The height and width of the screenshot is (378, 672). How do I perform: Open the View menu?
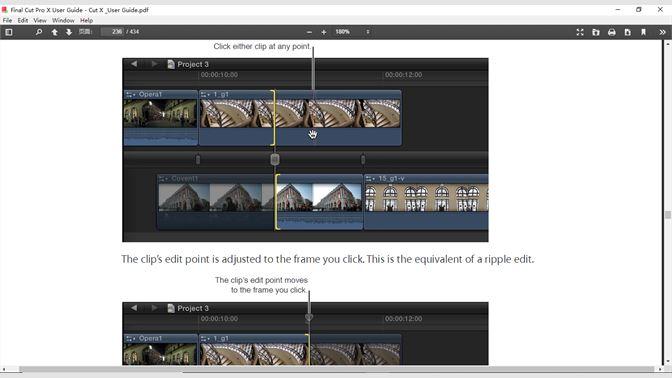[40, 20]
